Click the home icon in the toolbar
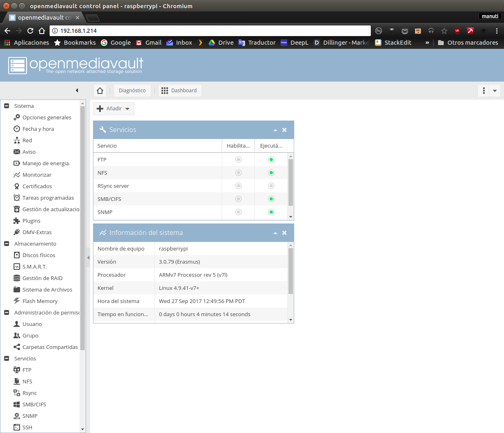This screenshot has height=433, width=504. pyautogui.click(x=100, y=91)
